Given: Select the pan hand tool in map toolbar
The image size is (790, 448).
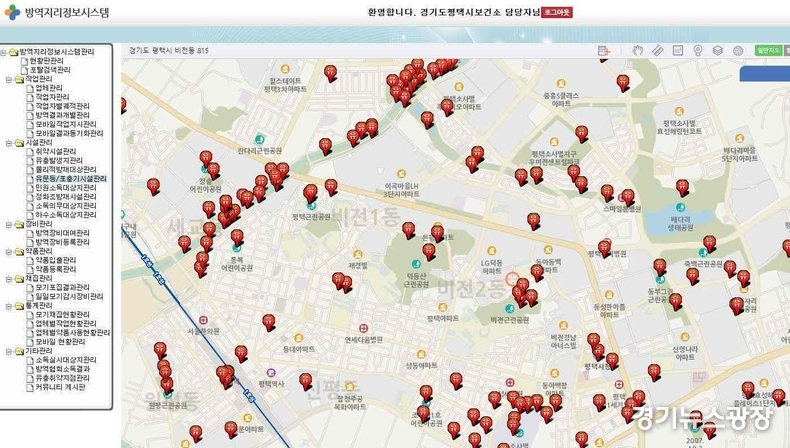Looking at the screenshot, I should [x=637, y=50].
